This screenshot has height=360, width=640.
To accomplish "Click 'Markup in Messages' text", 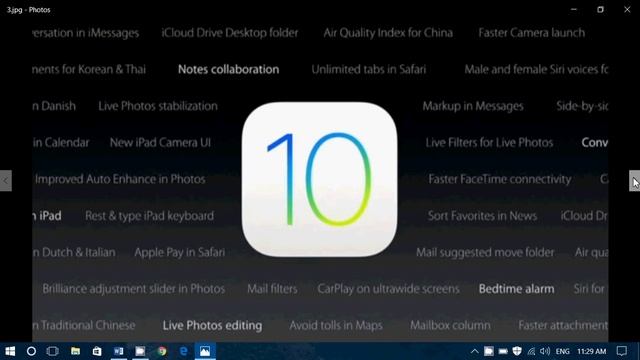I will pyautogui.click(x=473, y=106).
